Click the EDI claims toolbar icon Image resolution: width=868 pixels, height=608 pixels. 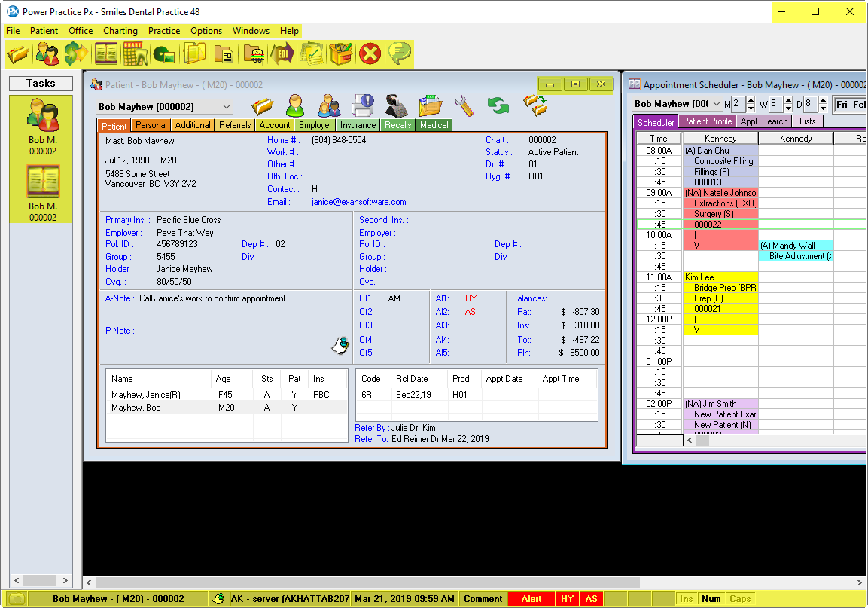pyautogui.click(x=282, y=54)
